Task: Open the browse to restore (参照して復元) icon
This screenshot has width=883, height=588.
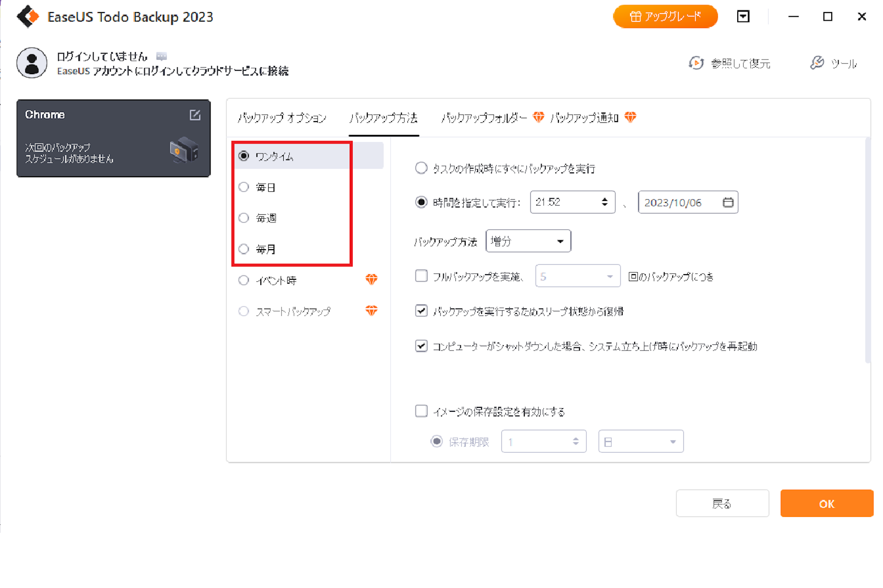Action: click(696, 63)
